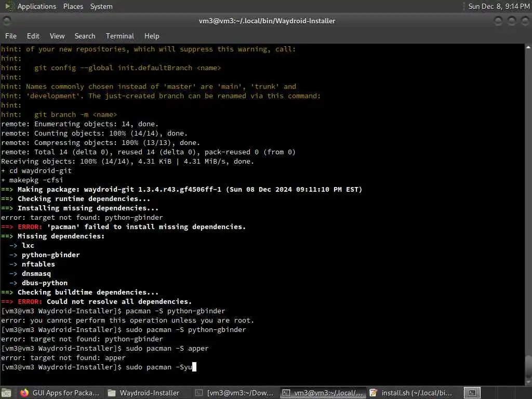Click the workspace switcher in bottom panel
Image resolution: width=532 pixels, height=399 pixels.
coord(472,393)
